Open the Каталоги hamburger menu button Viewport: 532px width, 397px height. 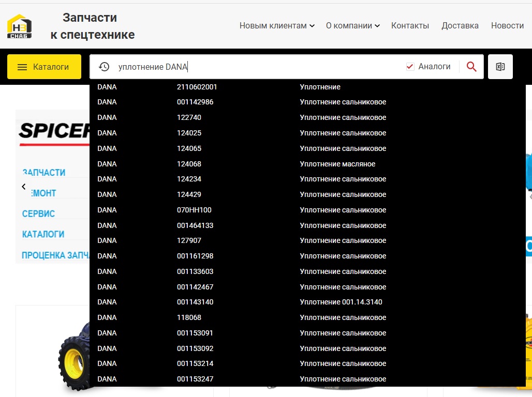[x=44, y=67]
